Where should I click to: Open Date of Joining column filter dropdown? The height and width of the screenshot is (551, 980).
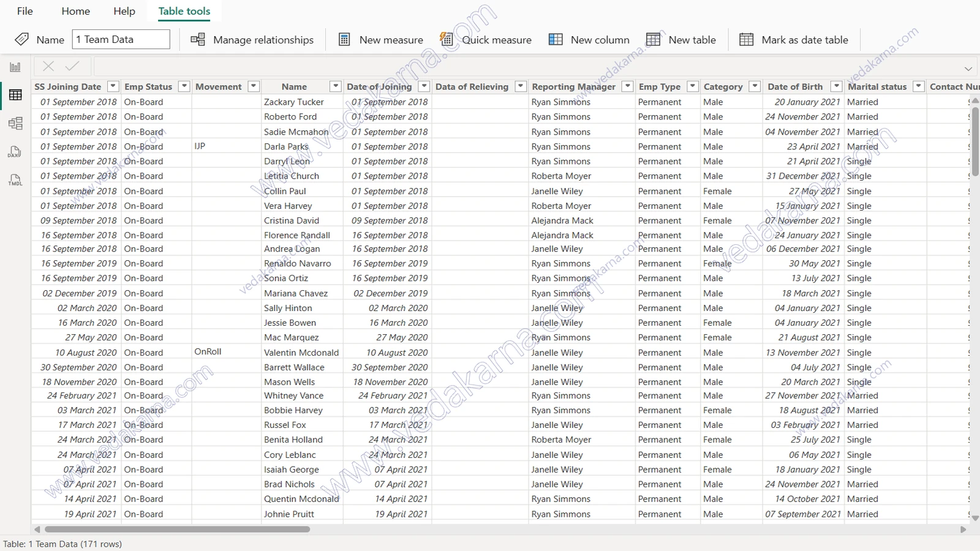[424, 86]
